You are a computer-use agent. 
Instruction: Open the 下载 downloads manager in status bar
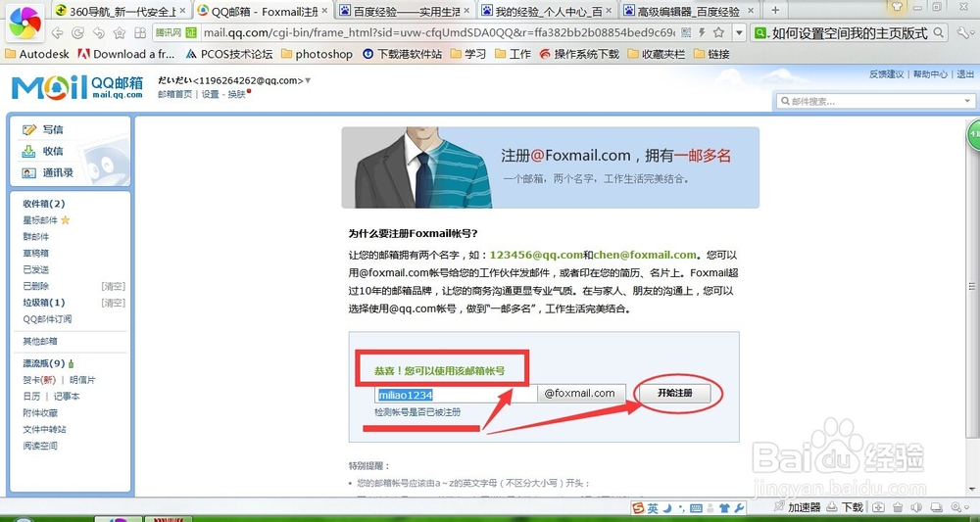(846, 507)
